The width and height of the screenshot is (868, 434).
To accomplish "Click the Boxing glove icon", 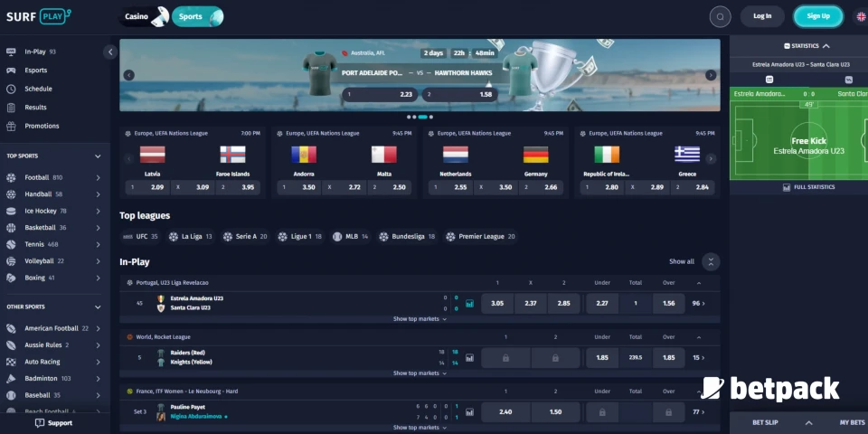I will coord(11,278).
